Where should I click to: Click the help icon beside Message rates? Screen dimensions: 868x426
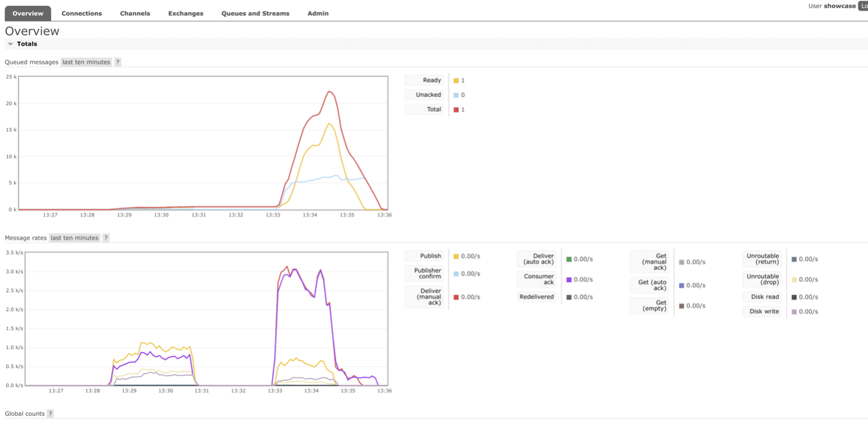coord(106,238)
